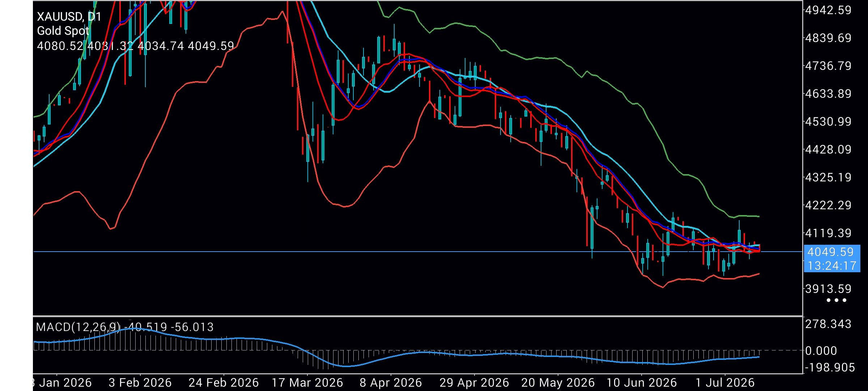
Task: Click the MACD(12,26,9) indicator label
Action: click(x=78, y=327)
